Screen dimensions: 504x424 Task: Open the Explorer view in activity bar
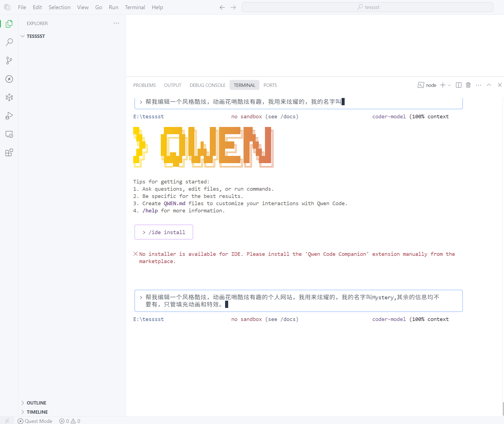pos(9,24)
